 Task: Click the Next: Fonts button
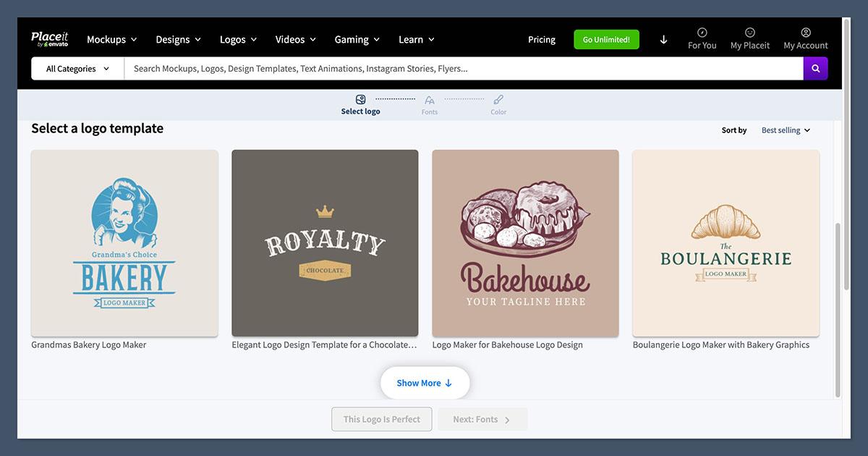(482, 418)
